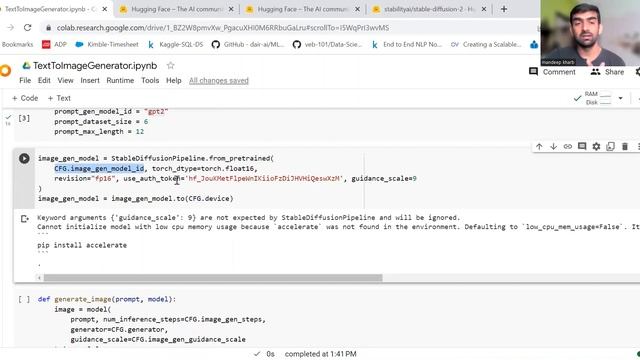
Task: Reload the browser page
Action: (27, 28)
